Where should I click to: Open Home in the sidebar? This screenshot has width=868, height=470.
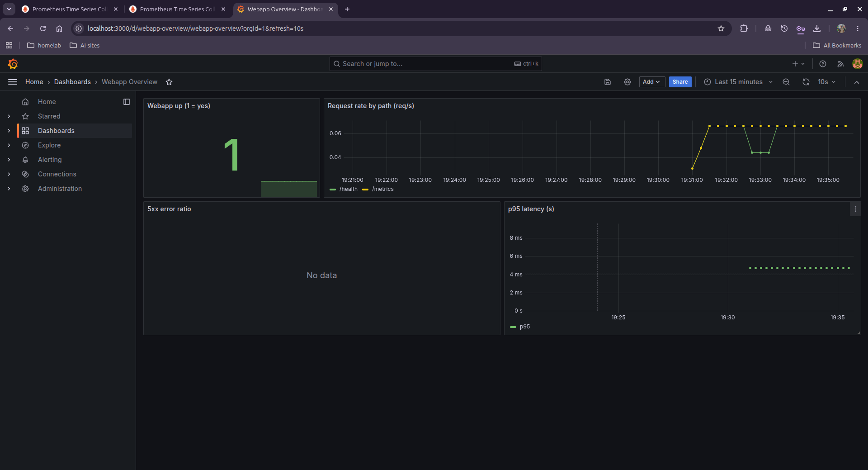coord(47,102)
